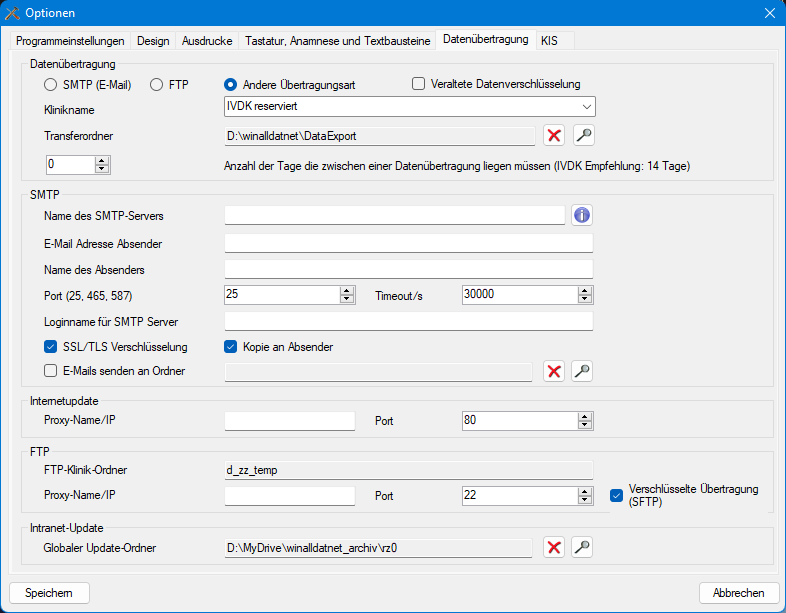Screen dimensions: 786x613
Task: Clear the Globaler Update-Ordner path
Action: (554, 547)
